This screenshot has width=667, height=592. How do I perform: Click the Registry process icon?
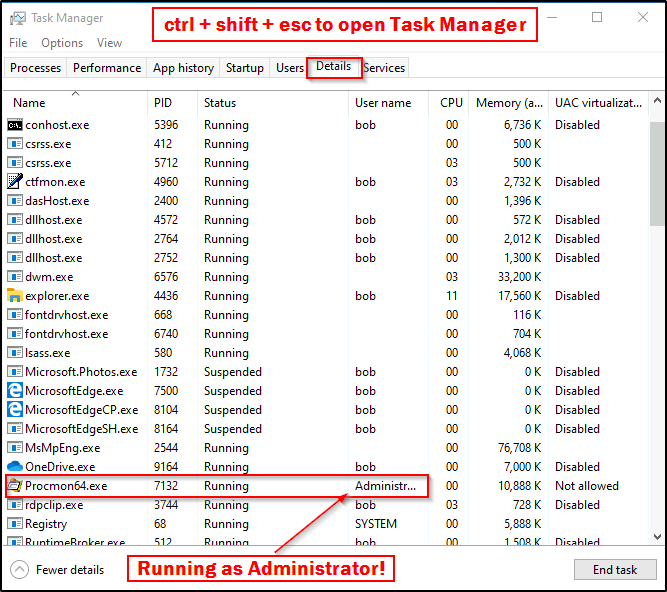(15, 524)
